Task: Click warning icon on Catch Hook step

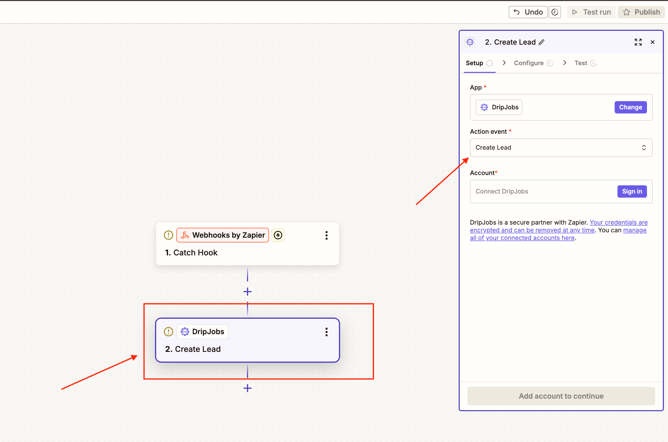Action: pos(168,235)
